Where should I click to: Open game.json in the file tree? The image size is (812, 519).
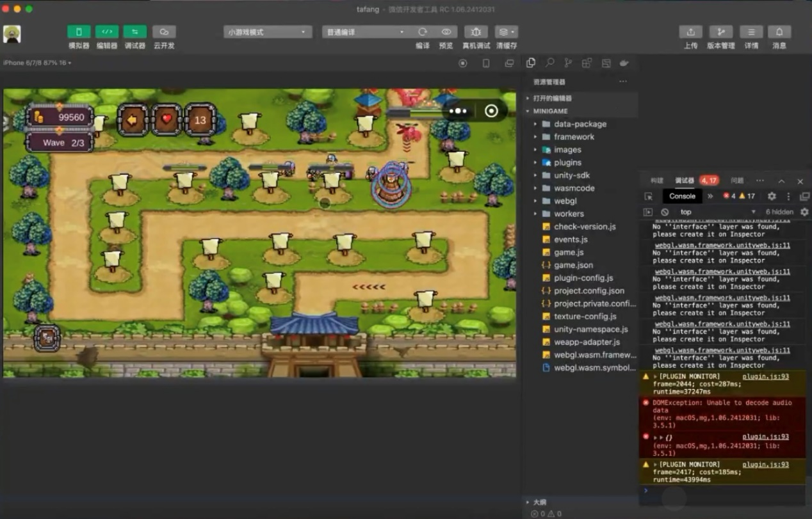click(x=573, y=265)
